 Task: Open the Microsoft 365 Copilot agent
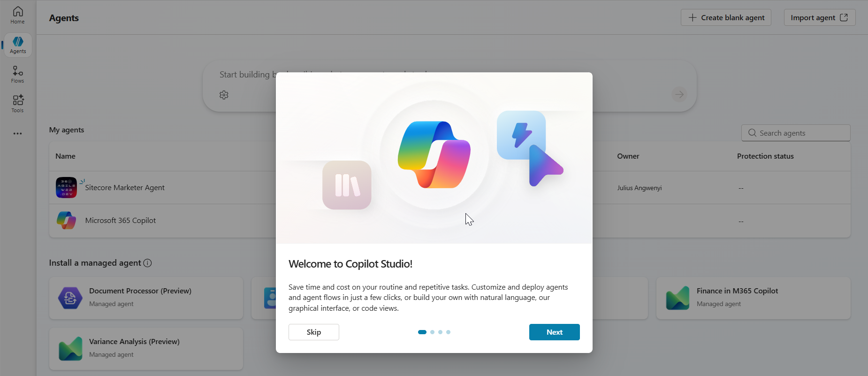point(121,221)
